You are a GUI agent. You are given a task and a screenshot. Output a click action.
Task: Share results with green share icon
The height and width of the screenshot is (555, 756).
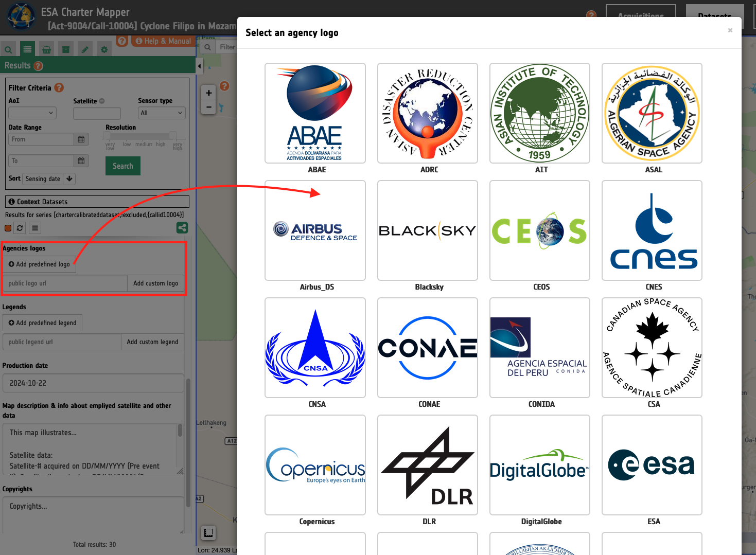[182, 228]
